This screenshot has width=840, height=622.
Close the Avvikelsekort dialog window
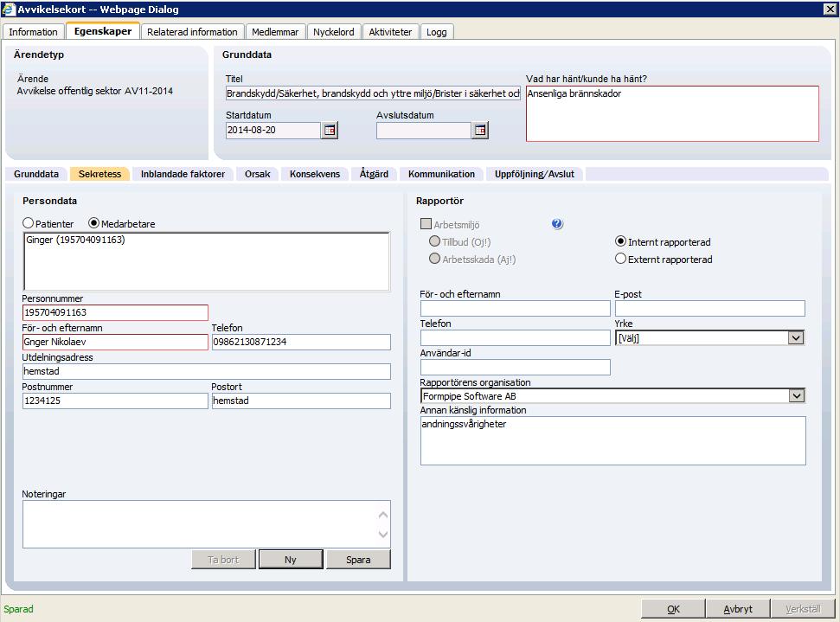click(830, 10)
